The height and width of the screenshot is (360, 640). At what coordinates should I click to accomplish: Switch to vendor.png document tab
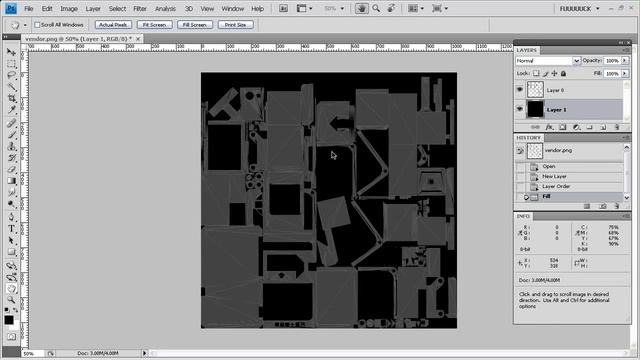[x=78, y=38]
